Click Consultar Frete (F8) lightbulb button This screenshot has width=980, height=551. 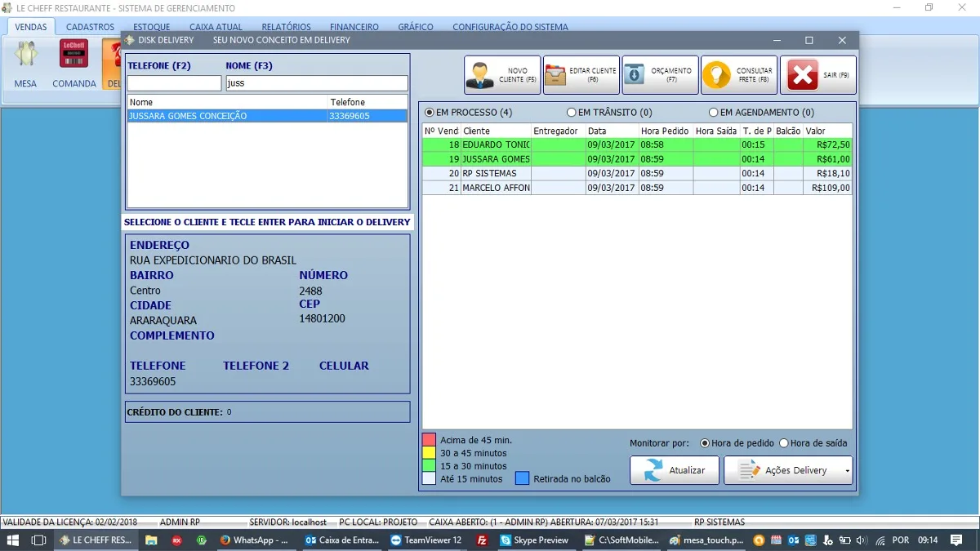point(739,75)
